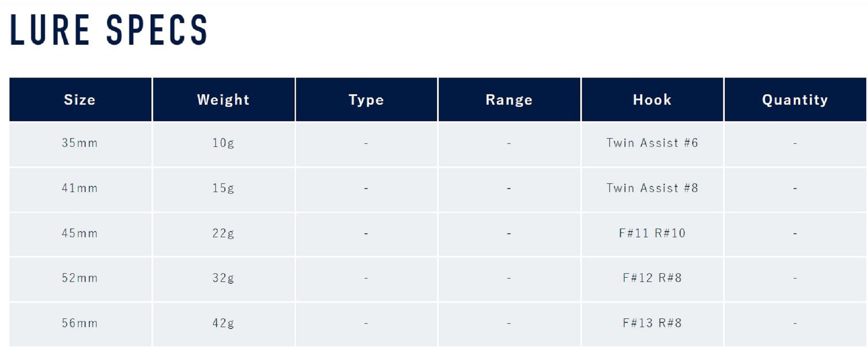The height and width of the screenshot is (348, 868).
Task: Click the Hook column header
Action: pyautogui.click(x=652, y=100)
